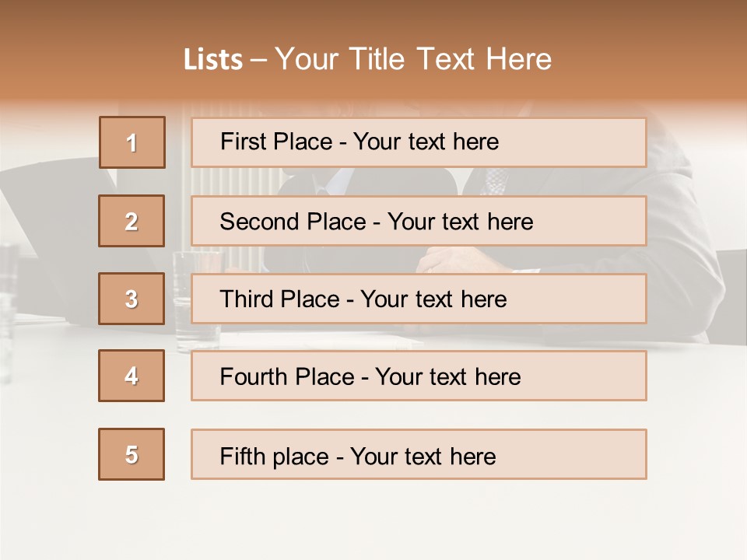Click the "Second Place" text bar
The width and height of the screenshot is (747, 560).
tap(419, 221)
